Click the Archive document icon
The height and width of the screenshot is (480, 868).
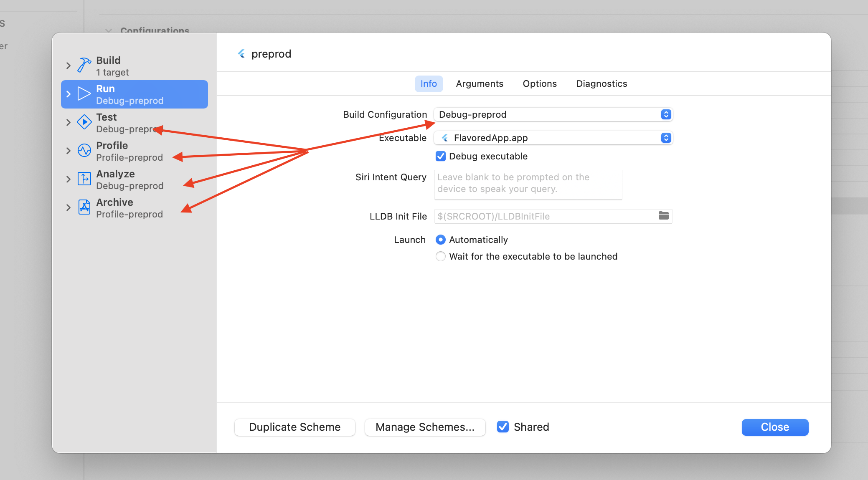[84, 207]
